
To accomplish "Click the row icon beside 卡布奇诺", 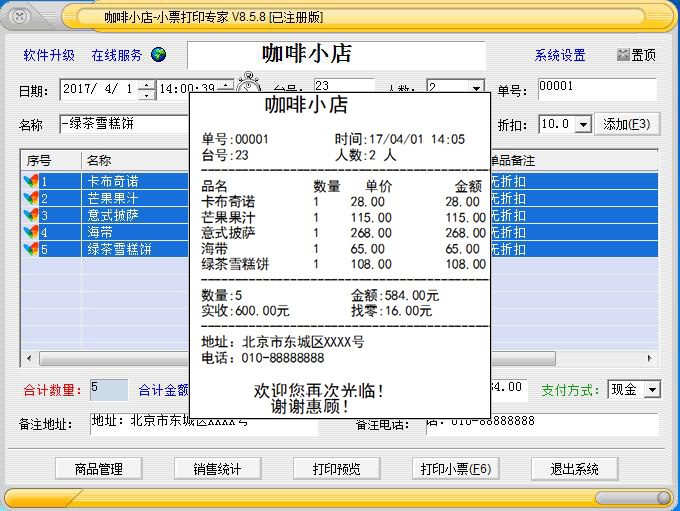I will click(31, 182).
